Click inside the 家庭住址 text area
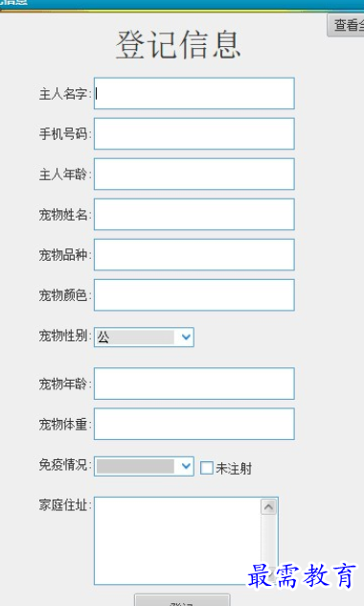Image resolution: width=364 pixels, height=606 pixels. (177, 541)
